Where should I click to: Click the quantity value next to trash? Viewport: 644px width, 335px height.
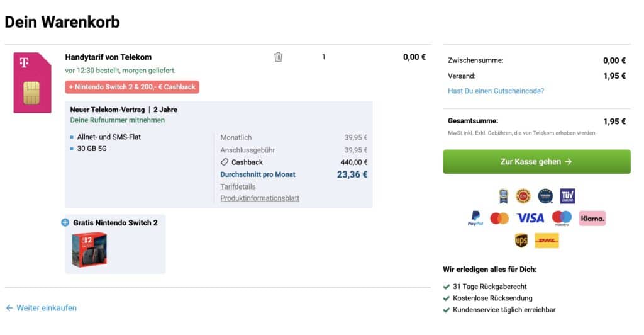tap(324, 57)
